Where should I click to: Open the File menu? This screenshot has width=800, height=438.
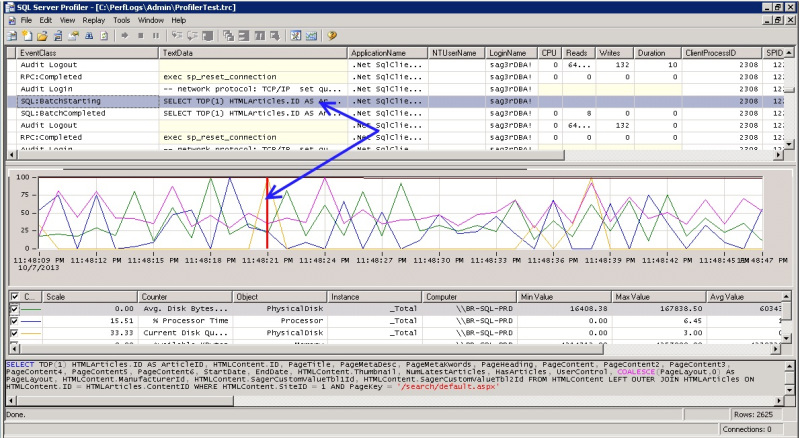(26, 19)
